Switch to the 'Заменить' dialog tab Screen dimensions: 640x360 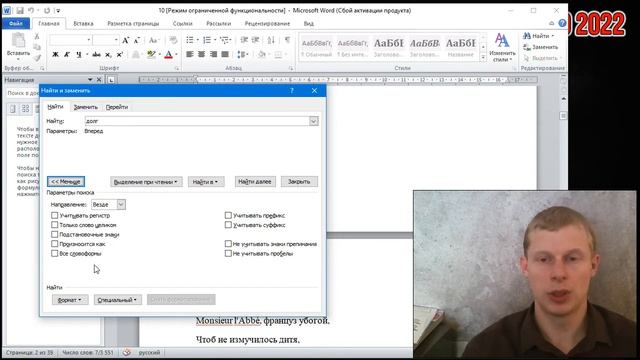point(85,107)
